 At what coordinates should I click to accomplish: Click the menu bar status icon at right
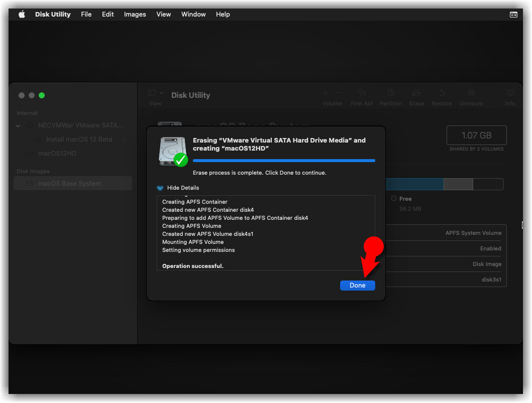[x=513, y=15]
